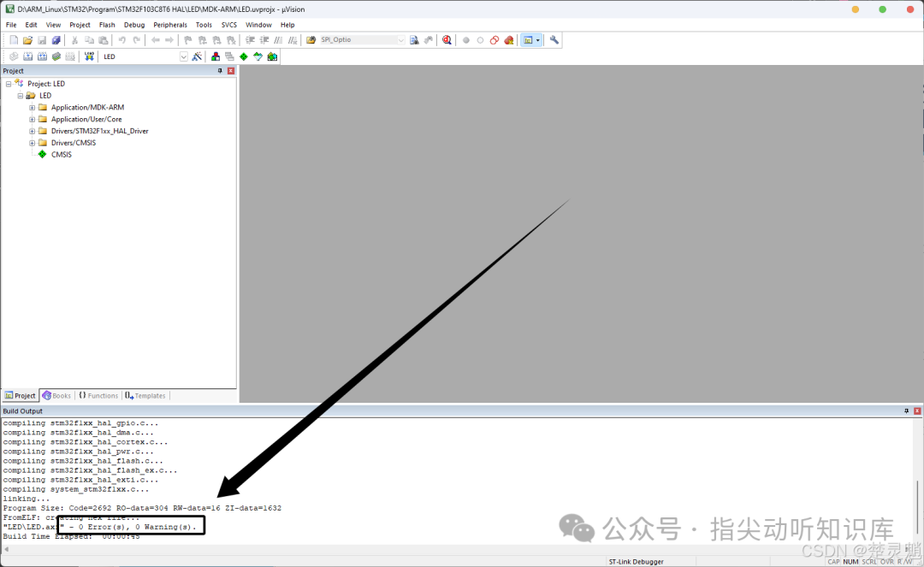Open the LED target selection dropdown

[x=183, y=56]
